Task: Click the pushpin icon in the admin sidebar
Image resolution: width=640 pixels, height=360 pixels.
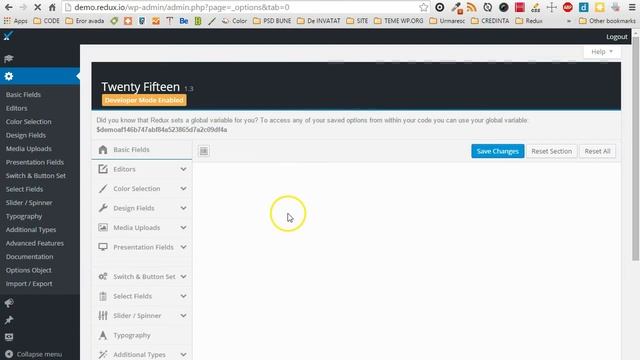Action: 9,320
